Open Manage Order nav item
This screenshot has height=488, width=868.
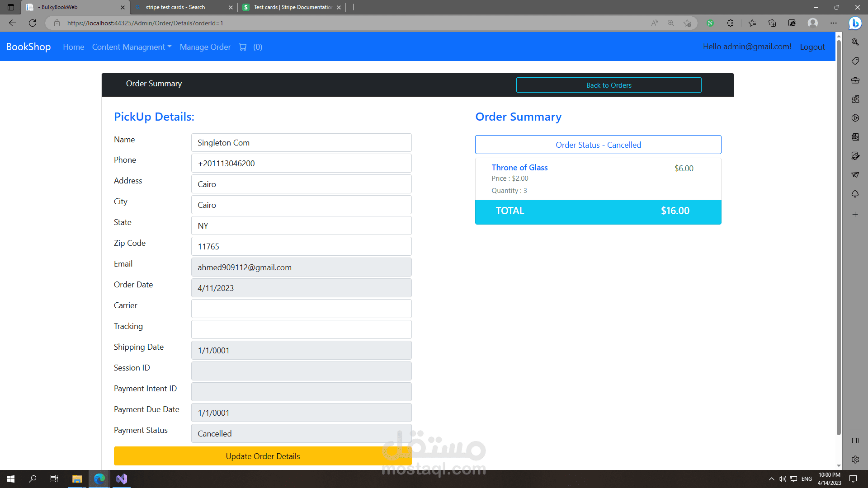[205, 47]
